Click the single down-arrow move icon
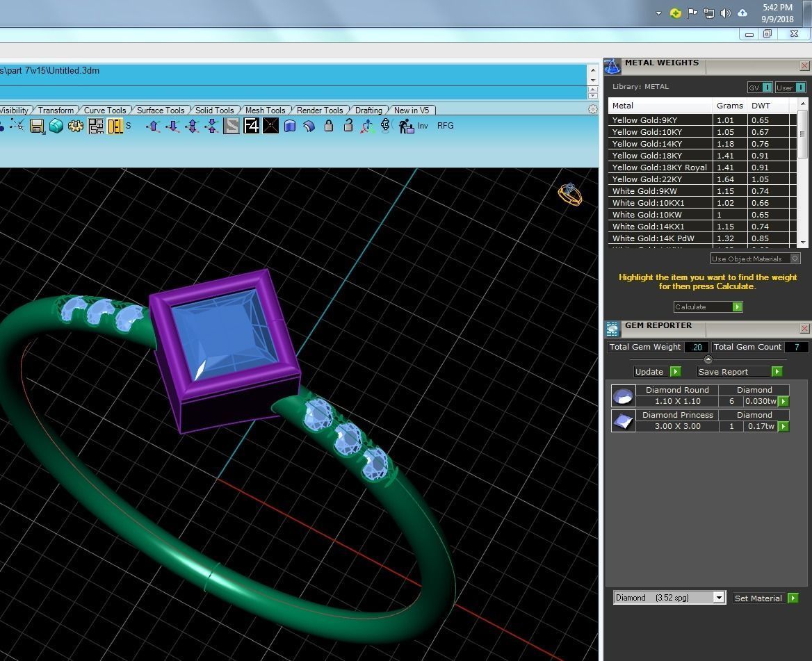 (172, 126)
